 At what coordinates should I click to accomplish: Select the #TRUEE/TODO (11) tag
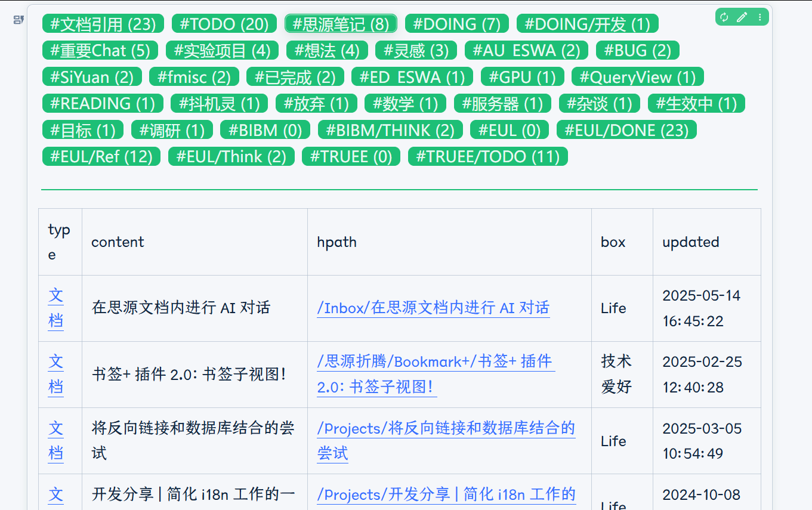pos(487,156)
